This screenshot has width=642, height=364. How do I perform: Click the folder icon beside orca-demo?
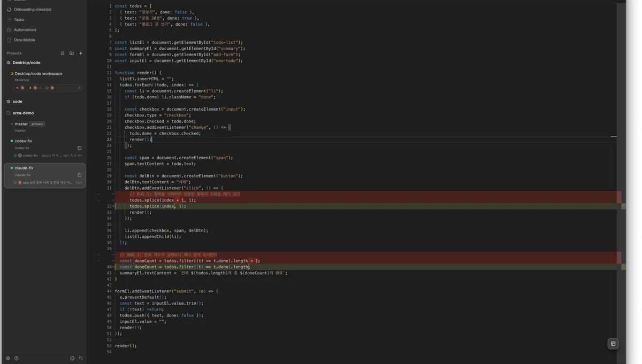tap(9, 113)
